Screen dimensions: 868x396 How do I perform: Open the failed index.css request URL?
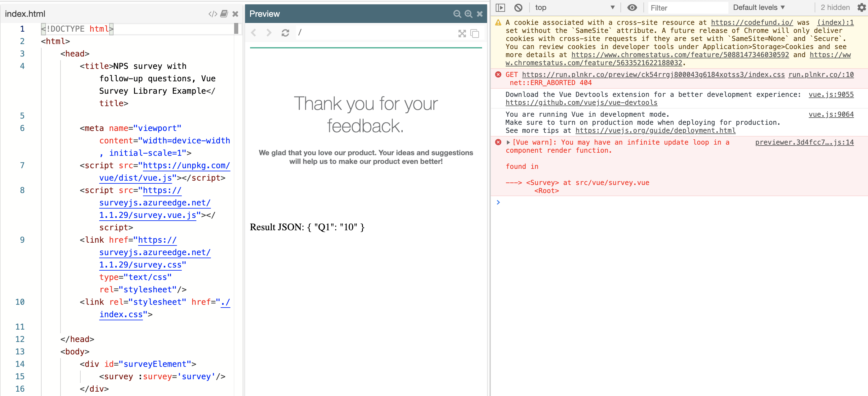[x=653, y=74]
